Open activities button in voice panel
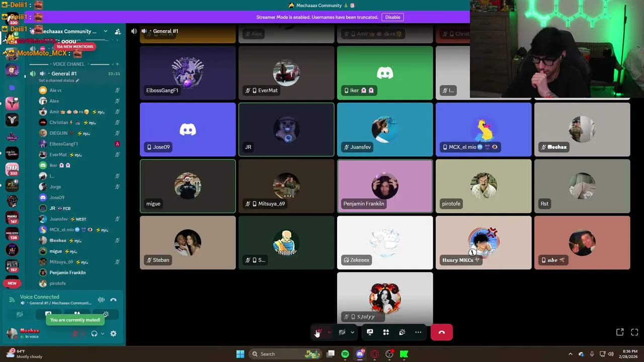 click(x=77, y=315)
